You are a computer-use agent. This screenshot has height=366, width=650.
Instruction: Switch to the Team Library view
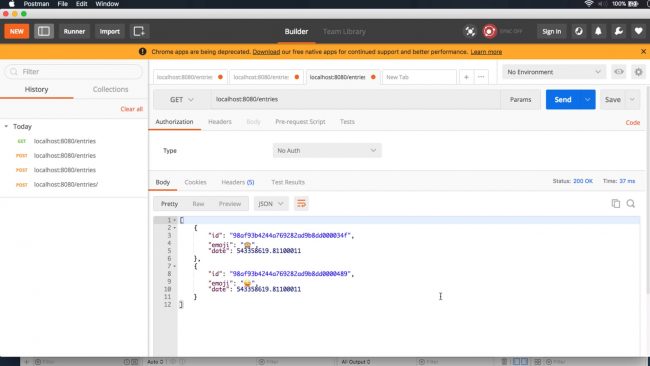click(344, 32)
